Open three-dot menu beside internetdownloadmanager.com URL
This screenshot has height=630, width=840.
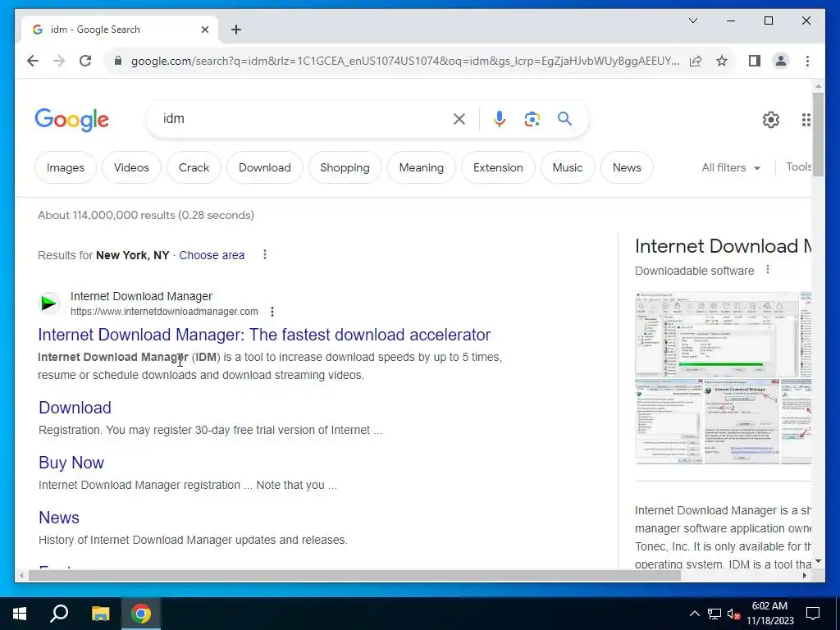click(x=272, y=312)
